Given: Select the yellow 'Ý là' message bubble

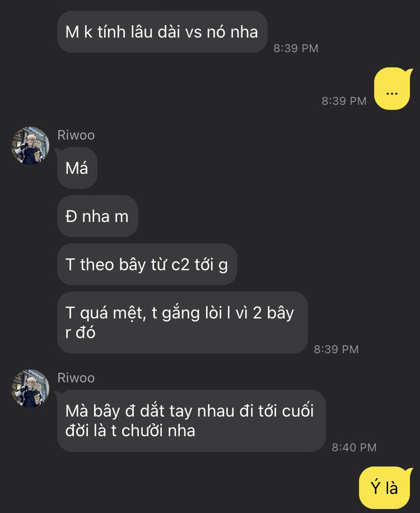Looking at the screenshot, I should (x=384, y=488).
